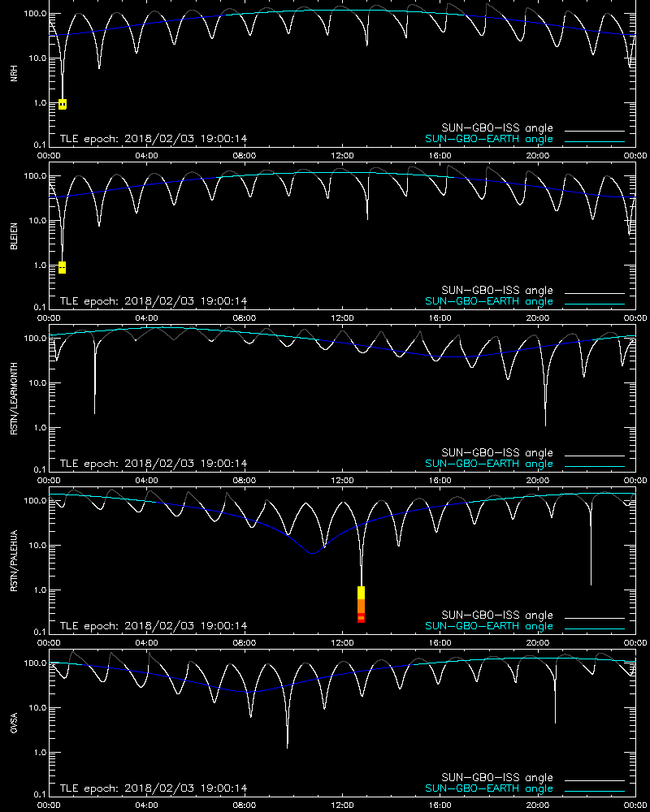Click 'SUN-GBO-ISS angle' legend text in OVSA panel
Image resolution: width=650 pixels, height=812 pixels.
[497, 778]
